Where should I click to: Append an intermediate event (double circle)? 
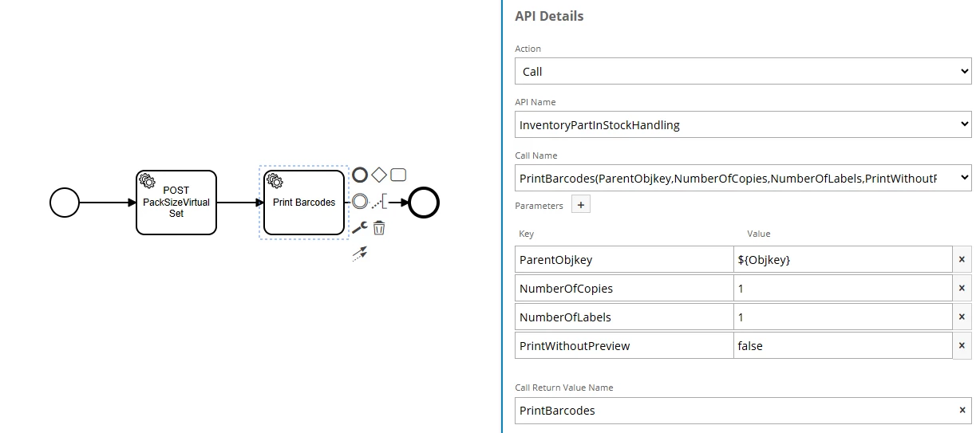(360, 202)
